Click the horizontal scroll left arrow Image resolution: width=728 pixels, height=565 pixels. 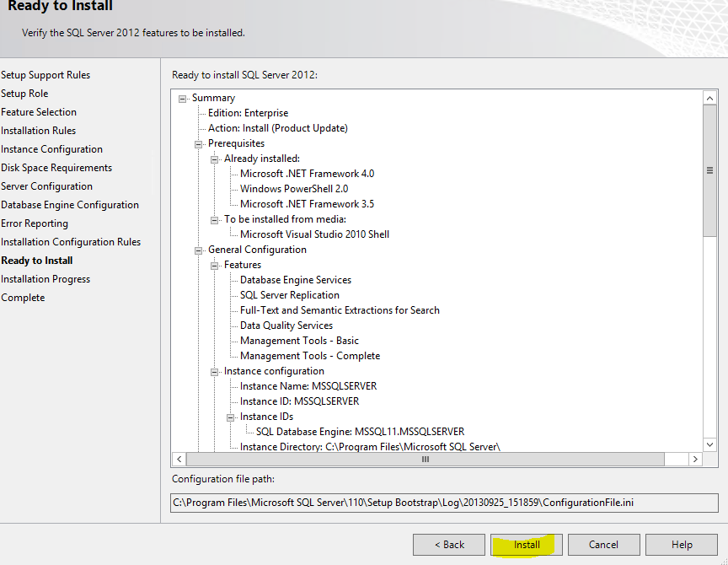[x=179, y=459]
